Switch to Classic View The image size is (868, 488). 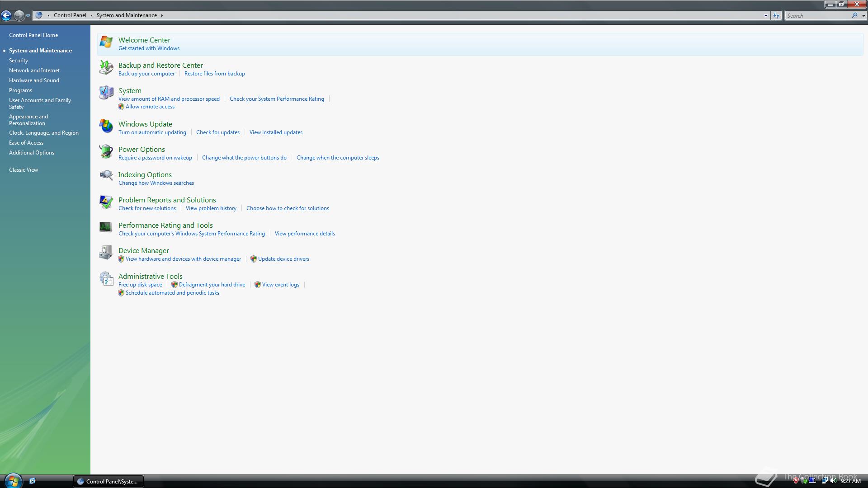(24, 170)
